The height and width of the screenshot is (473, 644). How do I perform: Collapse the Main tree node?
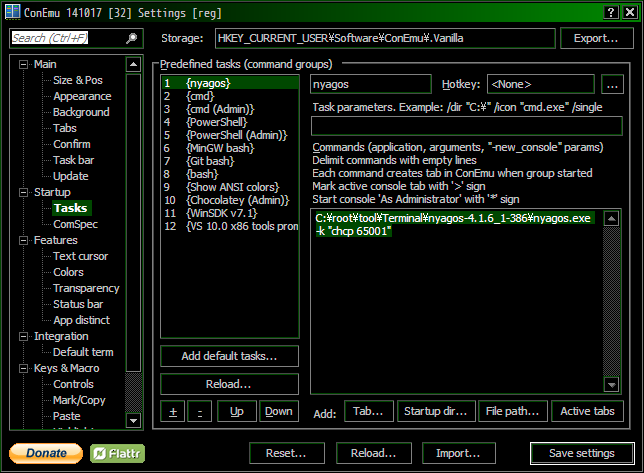pyautogui.click(x=23, y=64)
